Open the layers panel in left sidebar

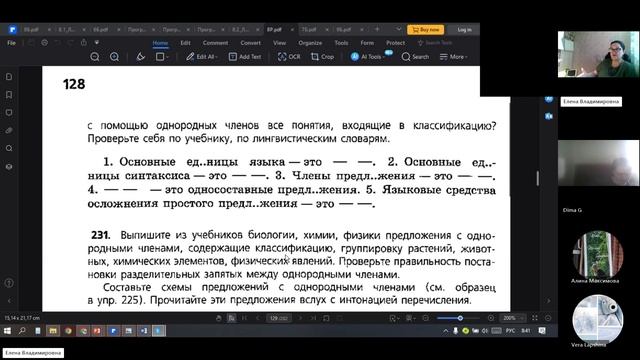pos(9,167)
